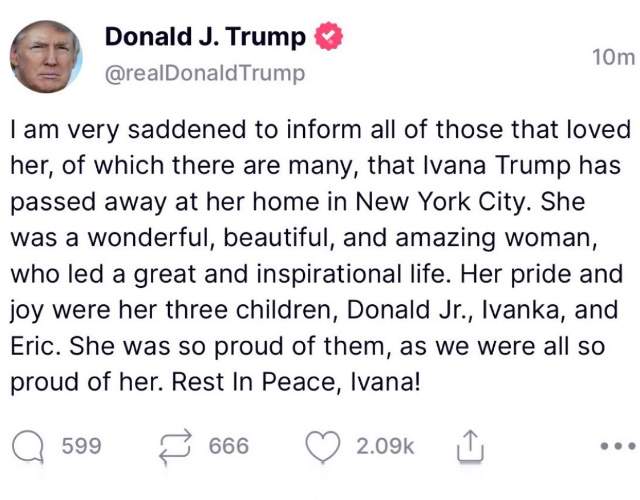Open the @realDonaldTrump handle link
Image resolution: width=640 pixels, height=500 pixels.
205,73
